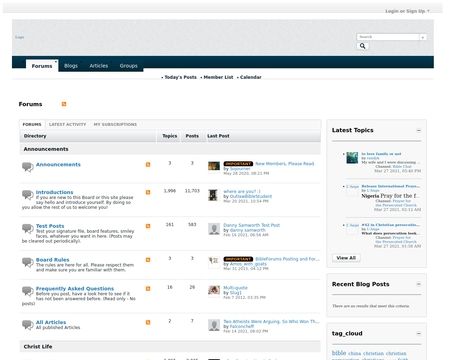The image size is (450, 360).
Task: Open the 'where are you?' last post
Action: point(242,191)
